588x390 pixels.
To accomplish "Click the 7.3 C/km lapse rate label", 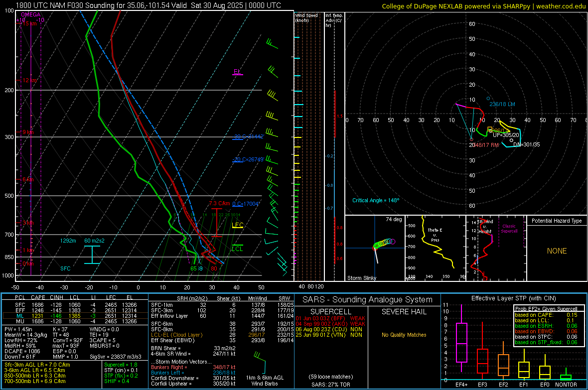I will coord(219,204).
